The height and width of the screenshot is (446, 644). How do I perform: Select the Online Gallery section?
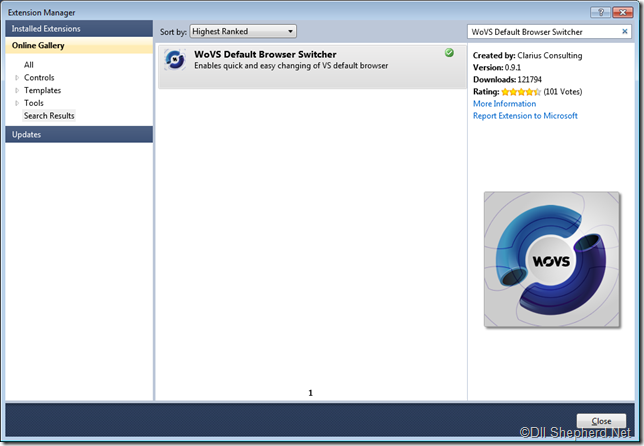(79, 46)
